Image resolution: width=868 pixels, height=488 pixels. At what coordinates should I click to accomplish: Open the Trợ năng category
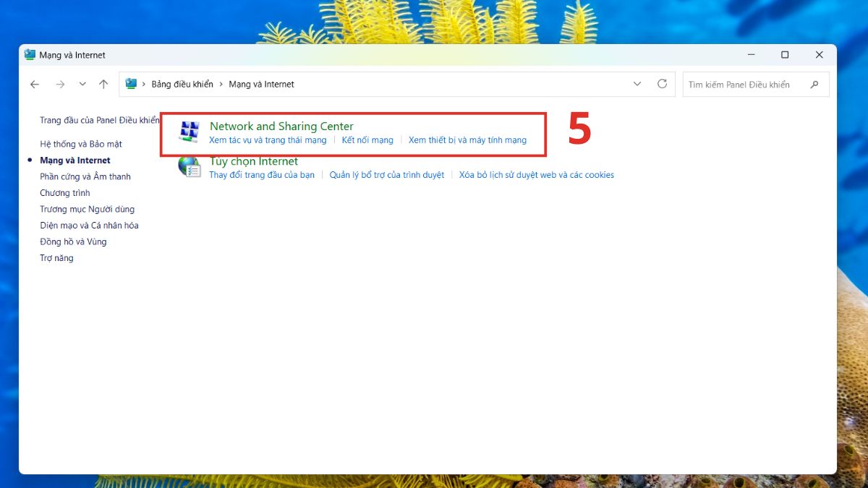[x=56, y=258]
